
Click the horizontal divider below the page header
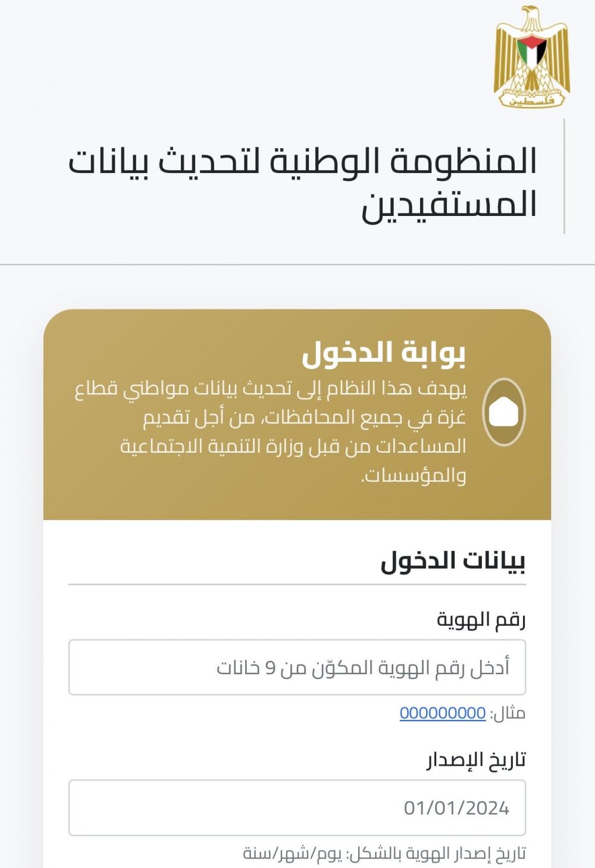pos(297,264)
